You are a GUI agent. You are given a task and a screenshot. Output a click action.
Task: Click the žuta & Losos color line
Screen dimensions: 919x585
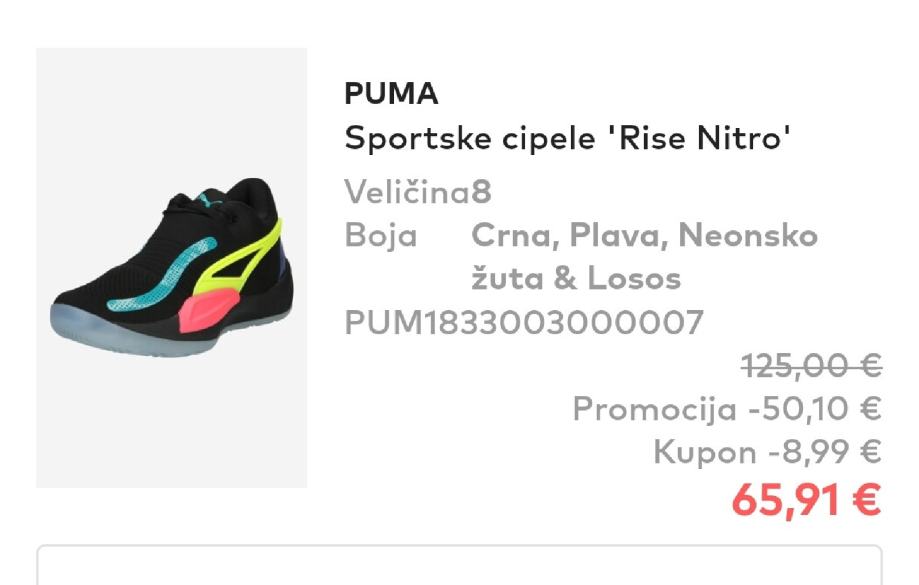pos(575,278)
